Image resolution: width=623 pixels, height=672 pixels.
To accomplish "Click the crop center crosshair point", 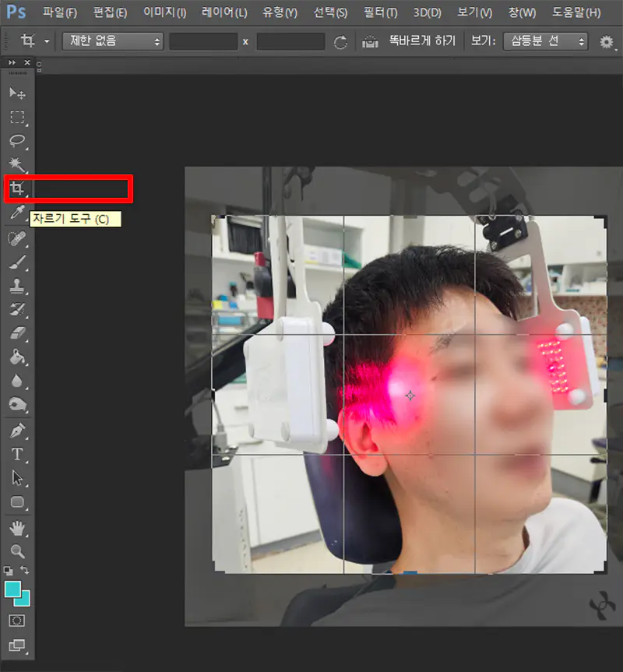I will [x=410, y=396].
